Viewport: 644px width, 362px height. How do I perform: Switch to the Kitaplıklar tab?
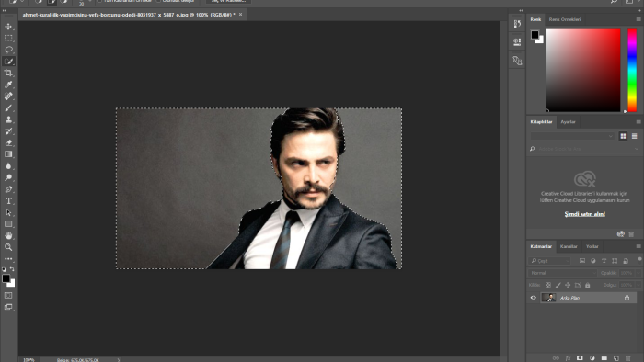(541, 122)
